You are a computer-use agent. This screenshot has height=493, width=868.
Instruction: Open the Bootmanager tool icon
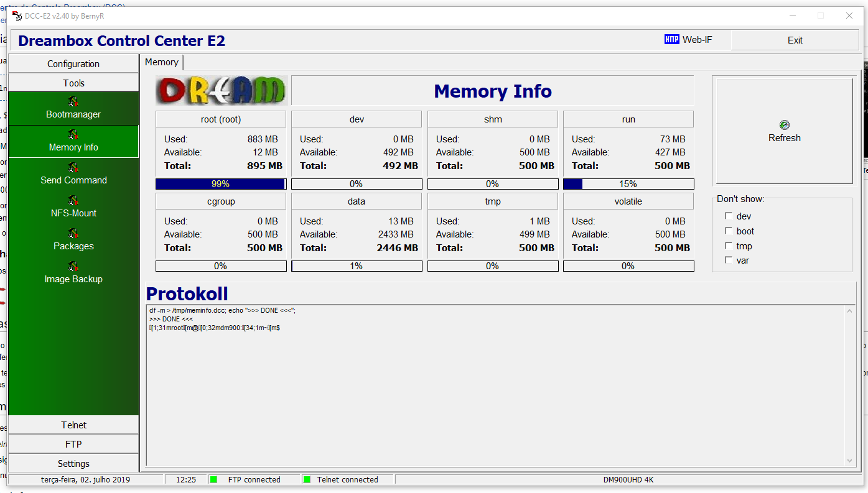point(73,102)
